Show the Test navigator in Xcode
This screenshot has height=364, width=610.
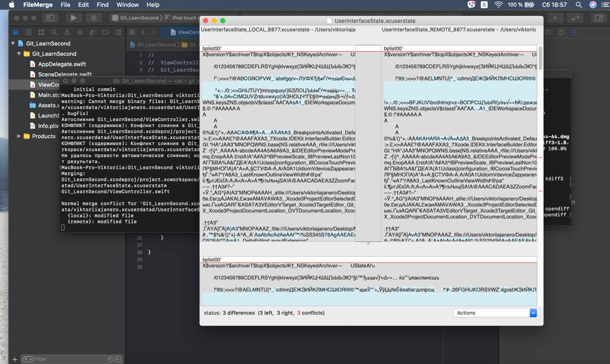80,32
